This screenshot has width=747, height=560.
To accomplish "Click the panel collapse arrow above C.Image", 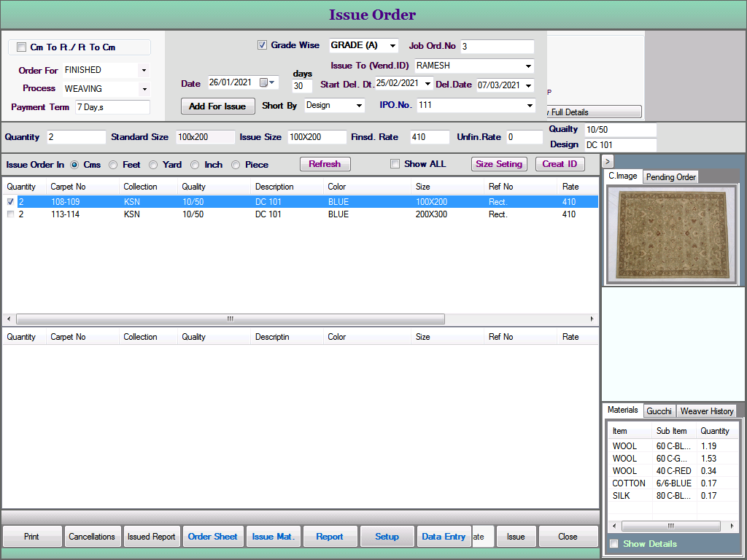I will 608,161.
